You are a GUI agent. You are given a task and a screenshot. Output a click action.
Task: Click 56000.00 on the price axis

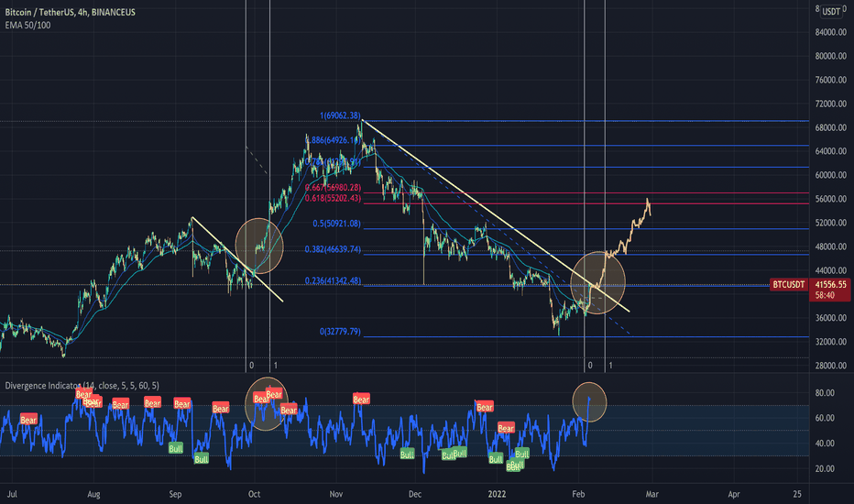click(x=830, y=199)
